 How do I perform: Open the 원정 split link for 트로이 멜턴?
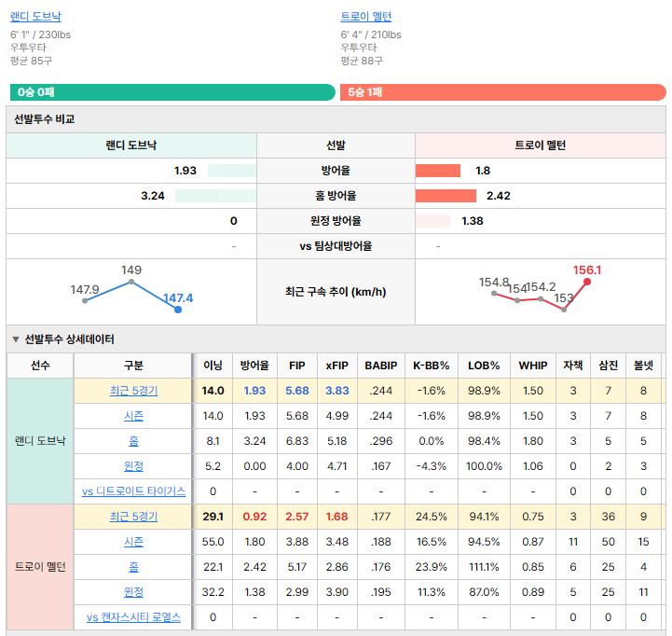(x=133, y=592)
